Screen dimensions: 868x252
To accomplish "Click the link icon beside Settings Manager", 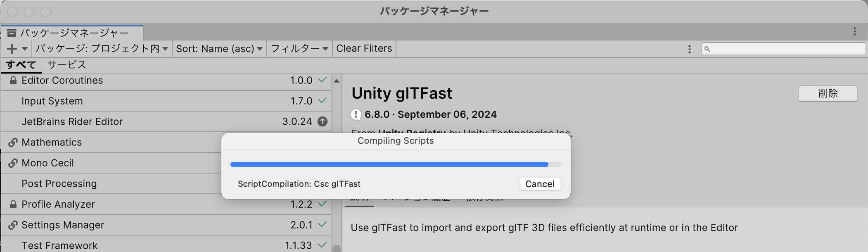I will [13, 225].
